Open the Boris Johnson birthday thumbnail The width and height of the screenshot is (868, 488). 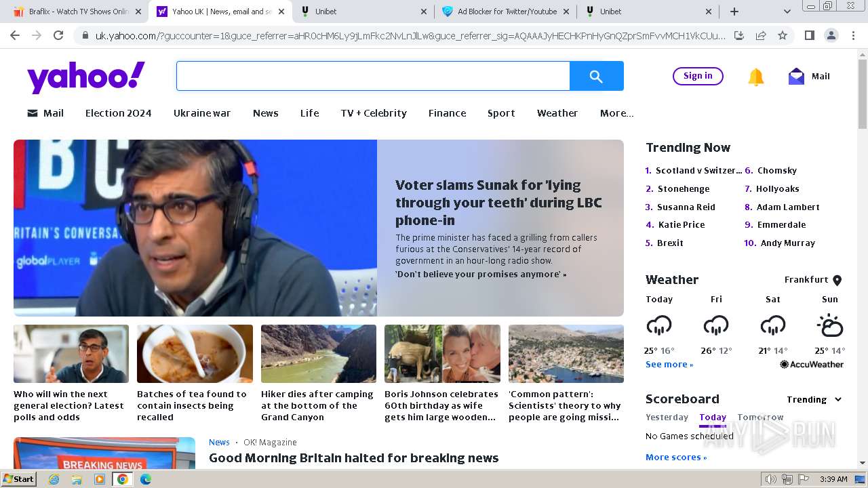[442, 354]
